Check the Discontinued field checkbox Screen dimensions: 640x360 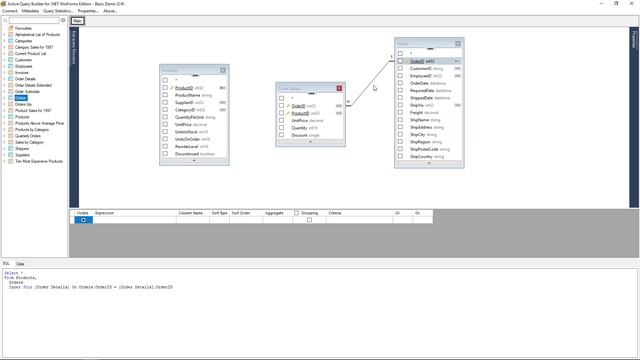[x=165, y=154]
